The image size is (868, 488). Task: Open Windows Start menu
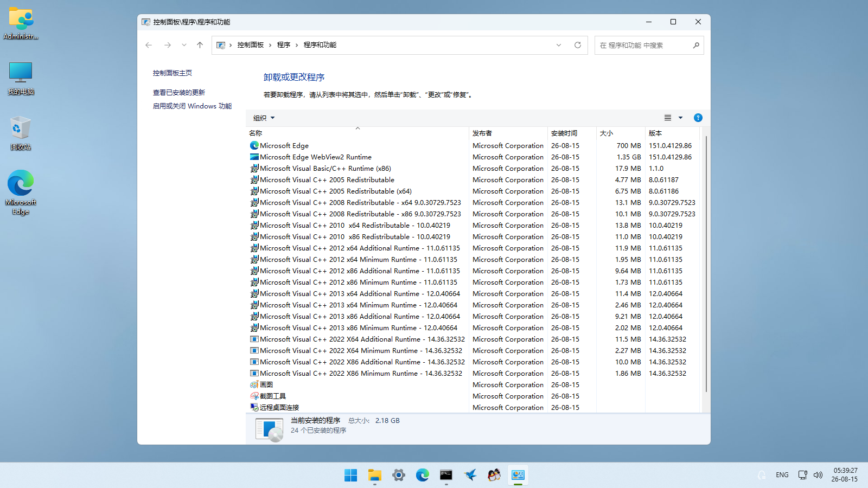(x=351, y=476)
